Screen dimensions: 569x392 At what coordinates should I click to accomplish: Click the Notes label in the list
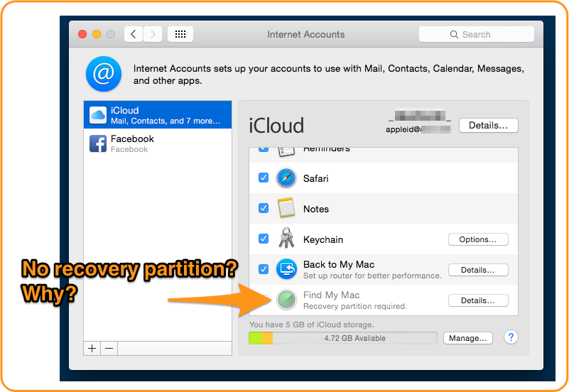point(316,209)
